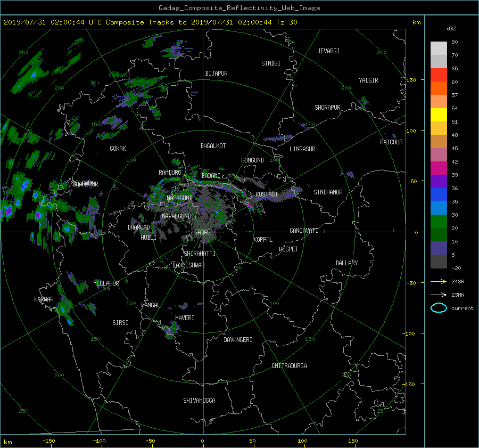Click the KARWAR city label

tap(44, 299)
